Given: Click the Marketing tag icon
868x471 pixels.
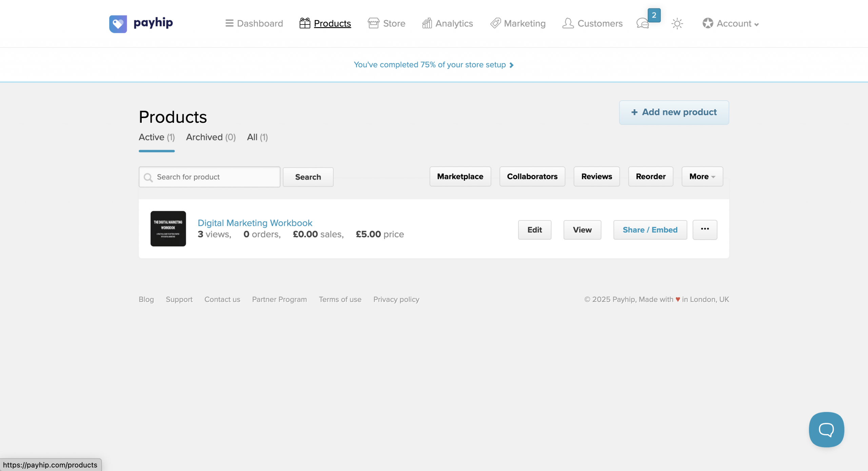Looking at the screenshot, I should pyautogui.click(x=495, y=23).
